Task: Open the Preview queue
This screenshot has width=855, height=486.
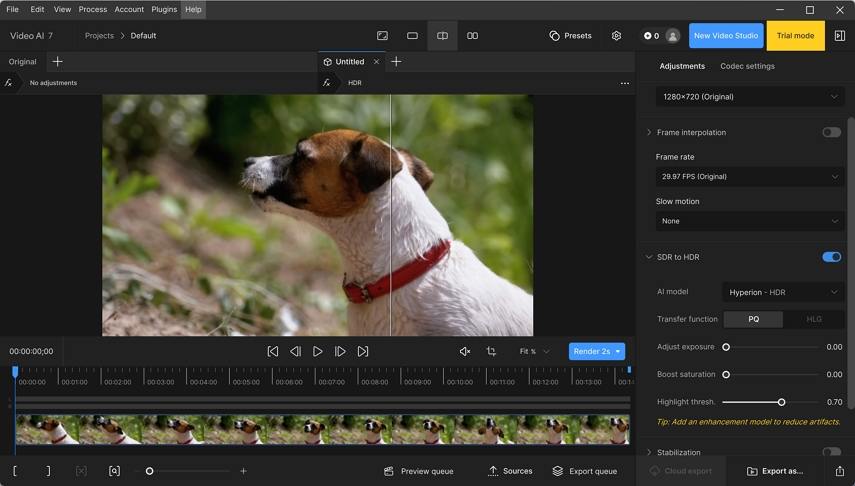Action: pyautogui.click(x=419, y=471)
